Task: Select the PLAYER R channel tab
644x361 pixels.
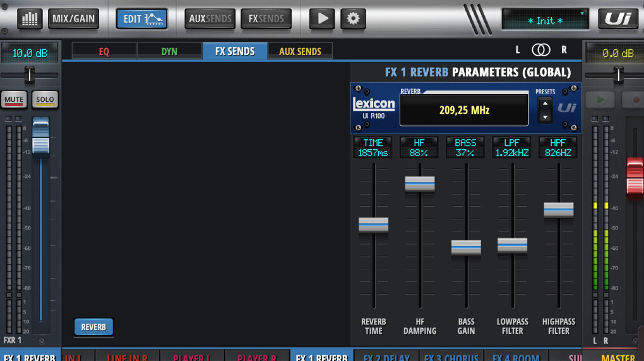Action: pos(257,356)
